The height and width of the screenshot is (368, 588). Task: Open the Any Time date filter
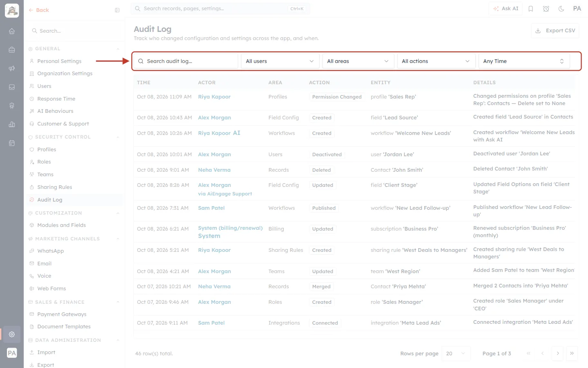(x=524, y=61)
